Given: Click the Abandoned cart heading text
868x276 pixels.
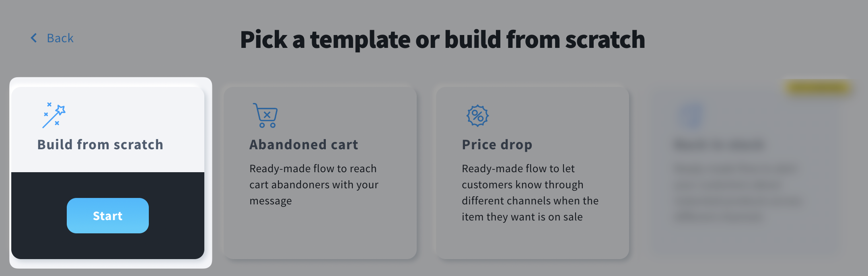Looking at the screenshot, I should [x=303, y=144].
